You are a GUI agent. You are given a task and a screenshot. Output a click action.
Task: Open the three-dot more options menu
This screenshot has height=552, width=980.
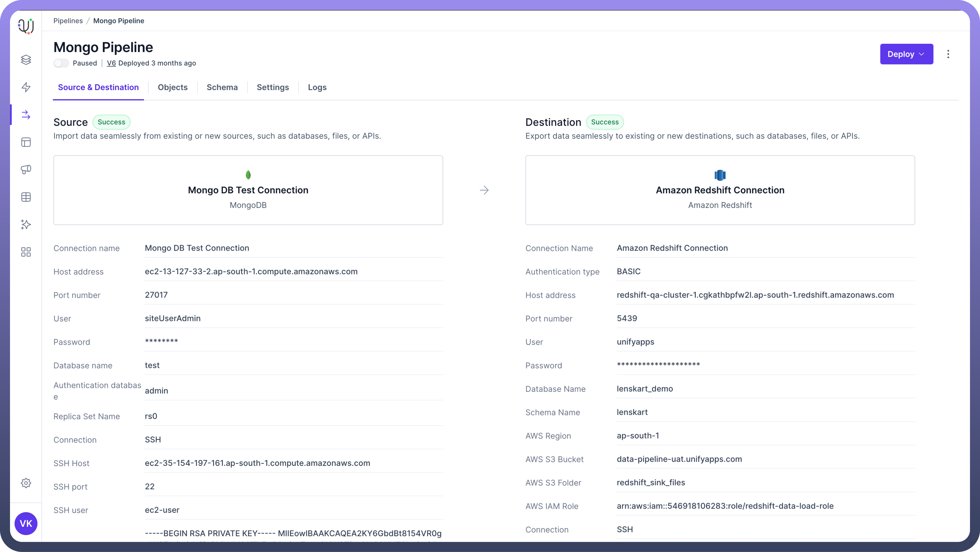pos(948,54)
